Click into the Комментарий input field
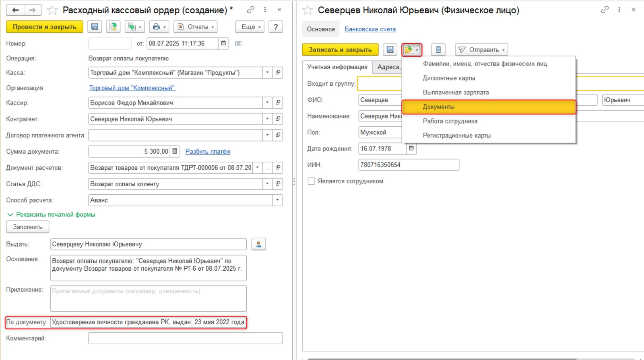 pyautogui.click(x=186, y=338)
